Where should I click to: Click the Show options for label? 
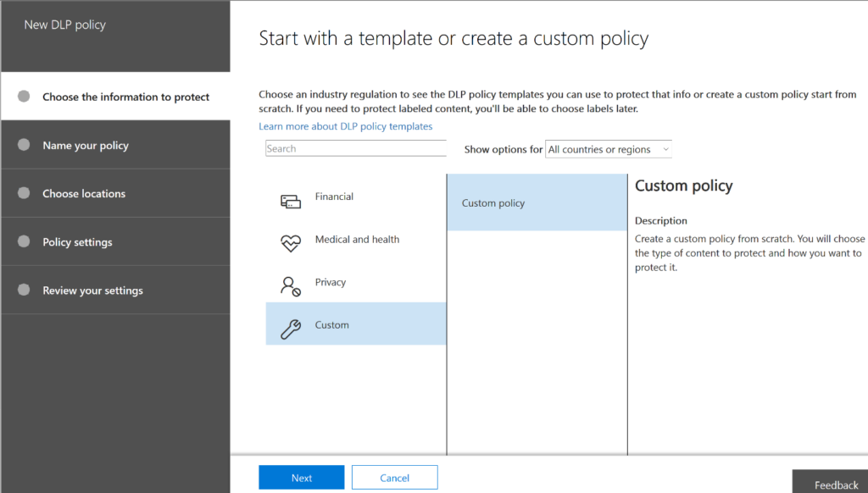pyautogui.click(x=504, y=149)
